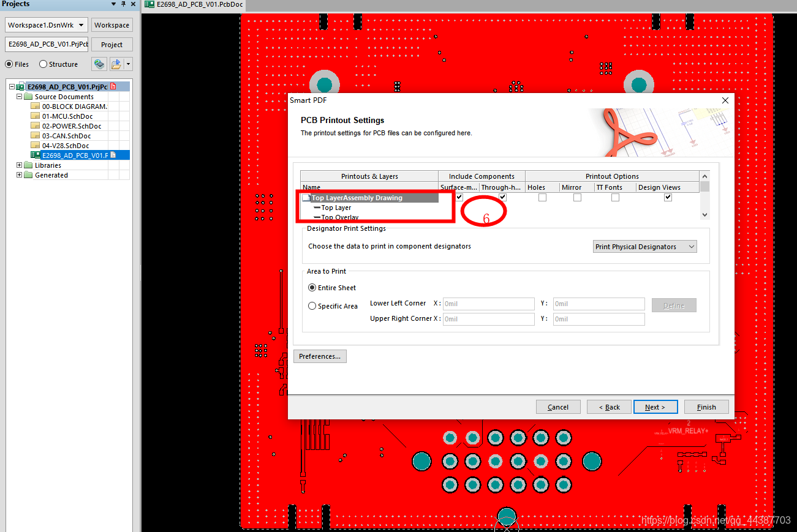Enable the Mirror checkbox
The width and height of the screenshot is (797, 532).
577,197
